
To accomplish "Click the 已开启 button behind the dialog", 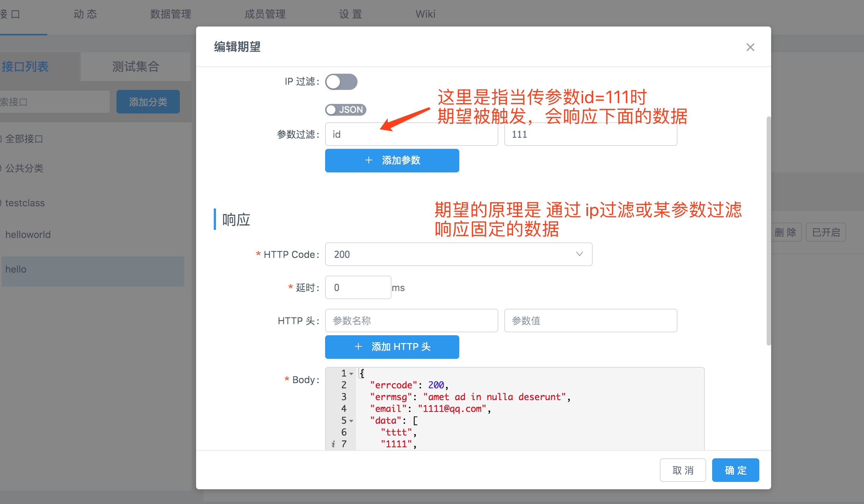I will pos(826,232).
